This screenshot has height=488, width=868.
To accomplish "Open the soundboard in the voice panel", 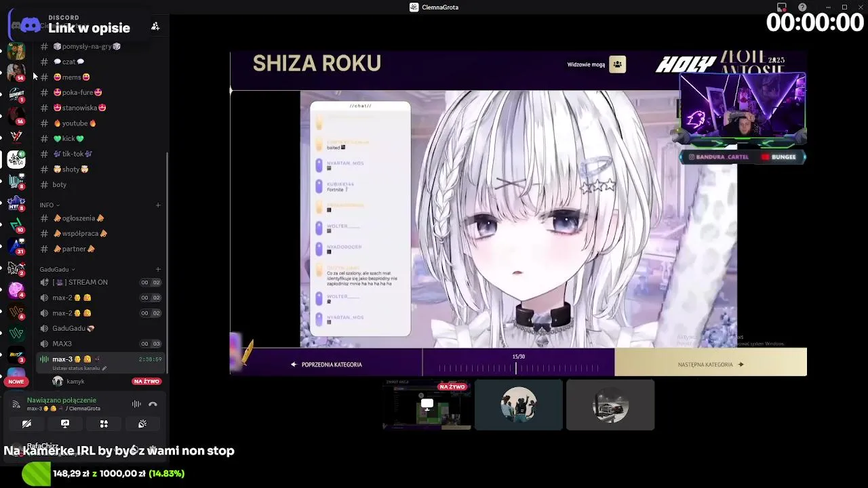I will [x=142, y=424].
